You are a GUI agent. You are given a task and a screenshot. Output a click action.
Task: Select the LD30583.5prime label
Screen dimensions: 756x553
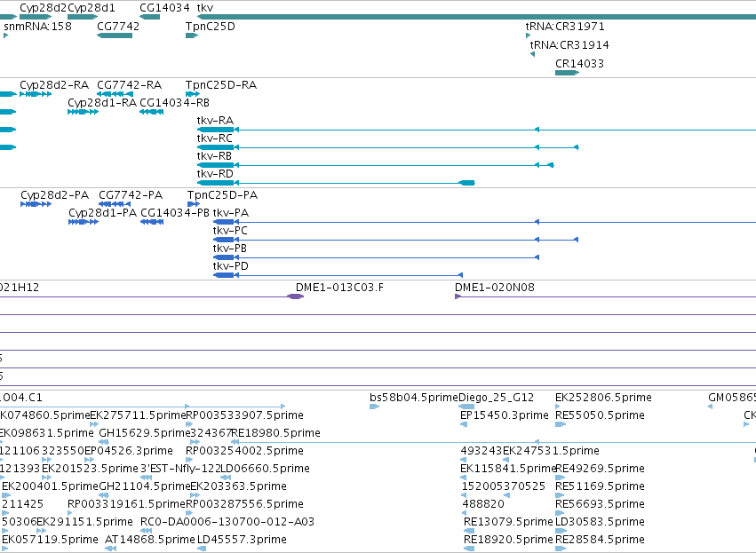(601, 522)
